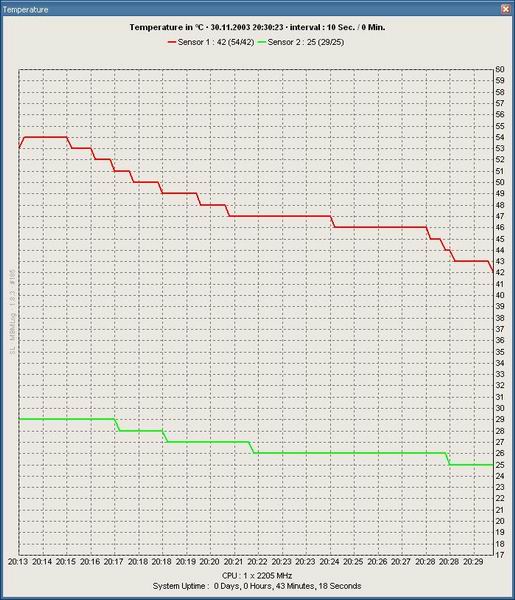Click the 20 value on temperature axis
The width and height of the screenshot is (515, 600).
[500, 521]
